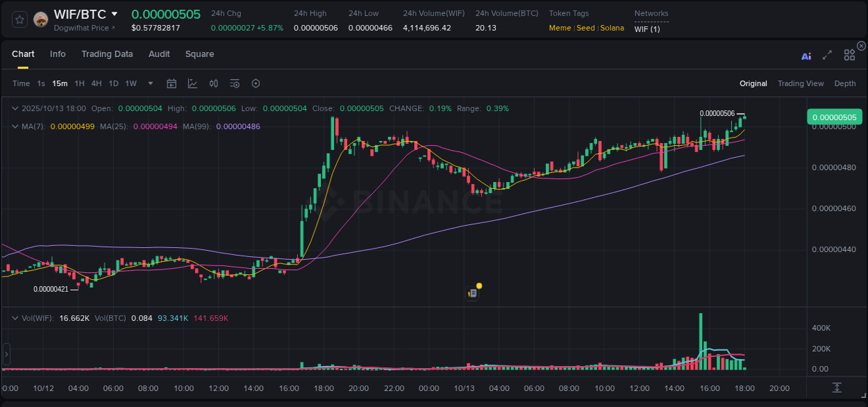Image resolution: width=868 pixels, height=407 pixels.
Task: Open the widgets layout icon
Action: [849, 55]
